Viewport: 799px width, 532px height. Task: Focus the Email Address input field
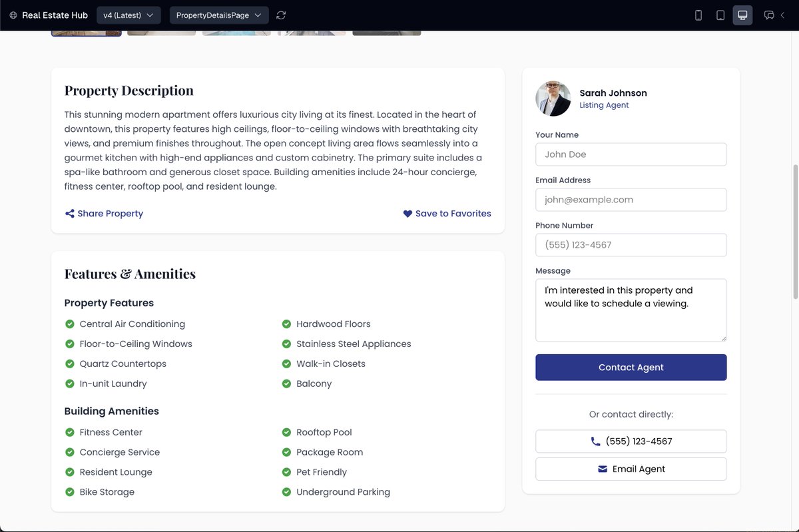pos(631,200)
